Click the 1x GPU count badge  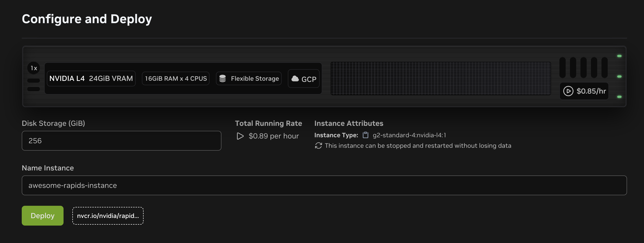[x=33, y=68]
